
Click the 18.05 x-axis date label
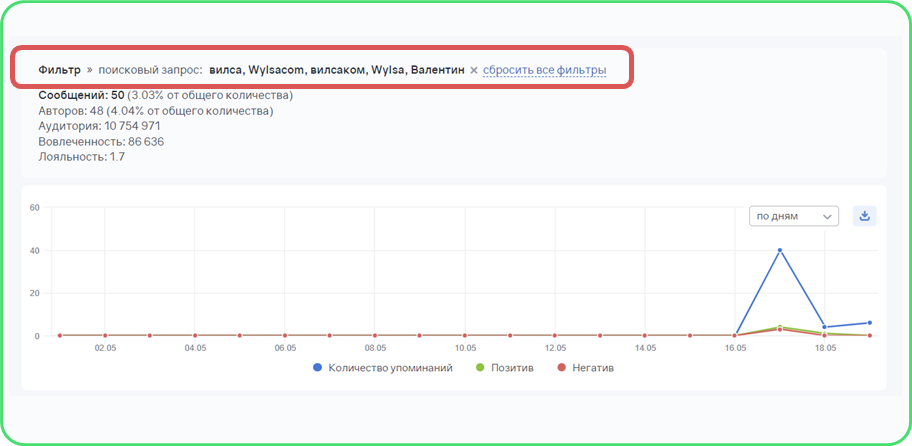point(825,348)
